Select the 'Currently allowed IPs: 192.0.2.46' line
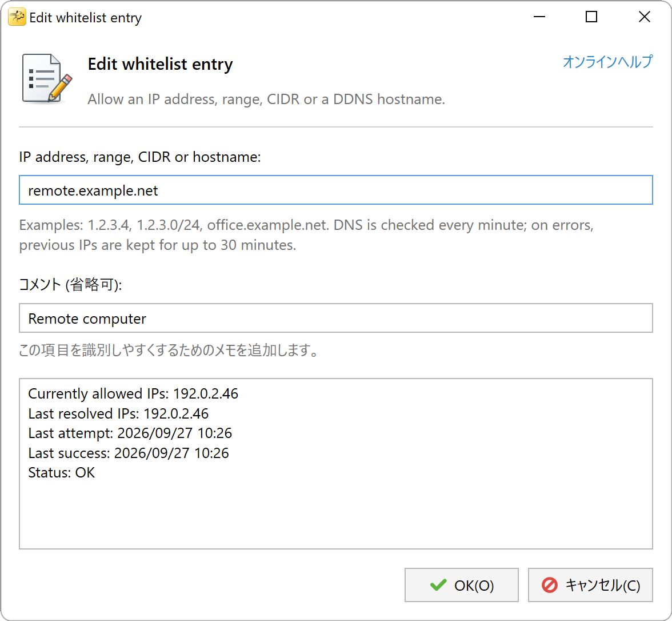Screen dimensions: 672x621 tap(133, 393)
